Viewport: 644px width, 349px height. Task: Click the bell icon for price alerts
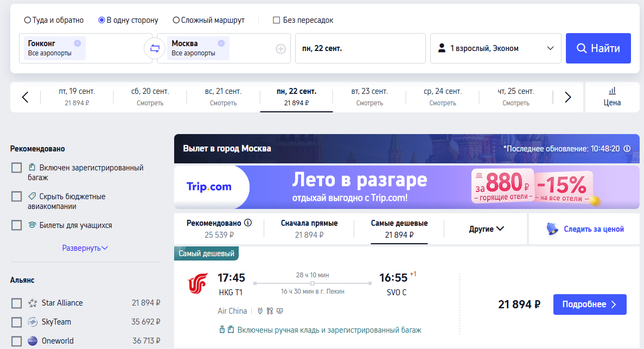tap(552, 229)
